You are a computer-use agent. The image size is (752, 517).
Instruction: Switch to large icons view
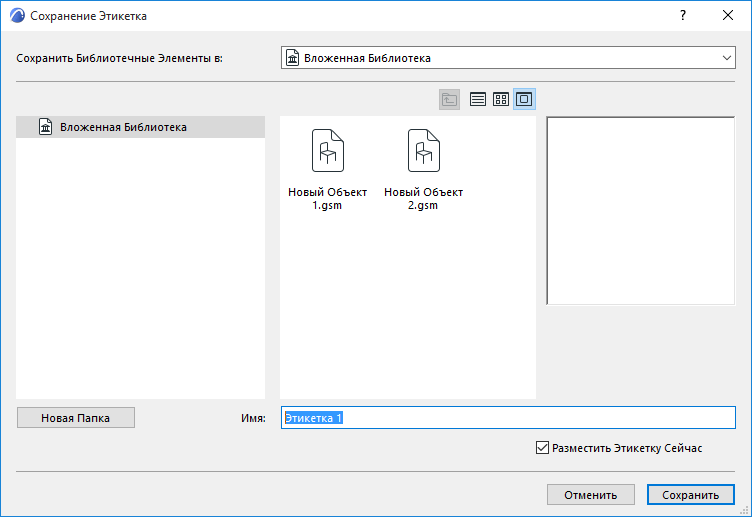click(x=524, y=99)
